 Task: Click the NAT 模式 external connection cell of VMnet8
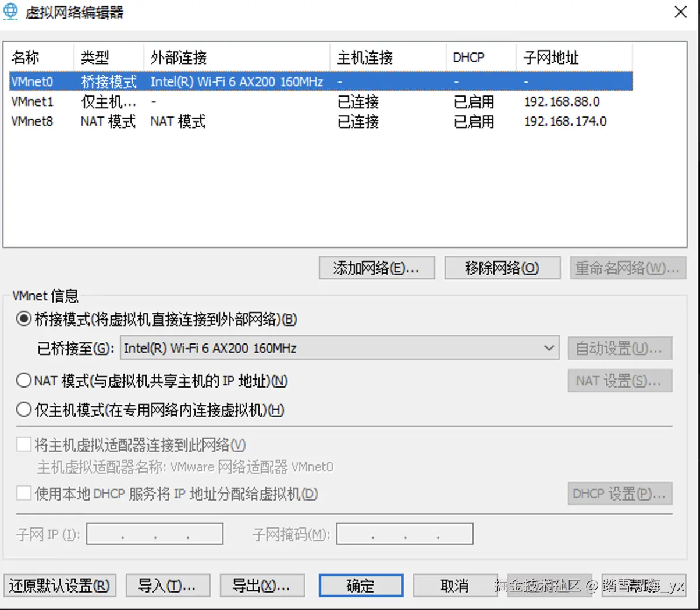tap(177, 121)
